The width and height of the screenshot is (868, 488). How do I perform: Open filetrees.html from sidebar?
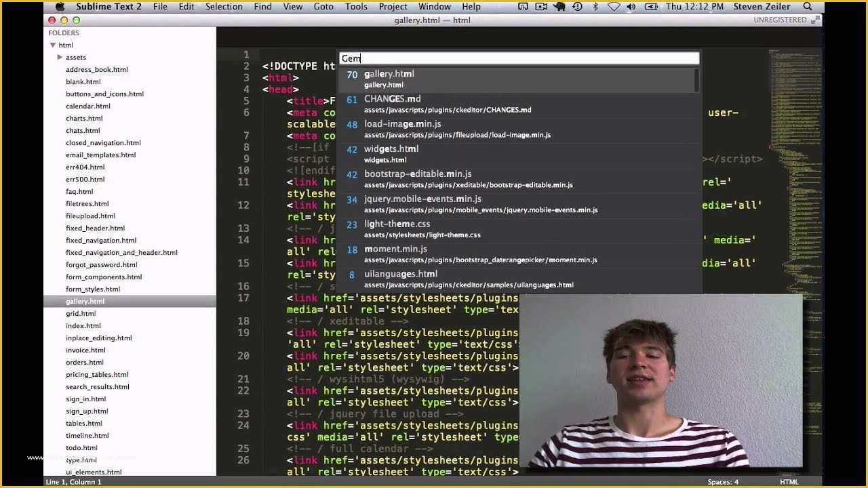pos(87,204)
